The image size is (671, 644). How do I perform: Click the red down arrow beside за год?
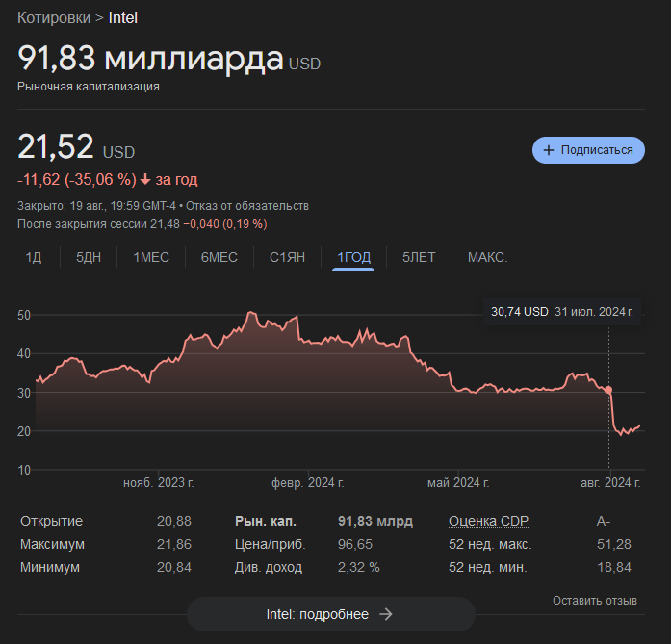click(x=145, y=180)
